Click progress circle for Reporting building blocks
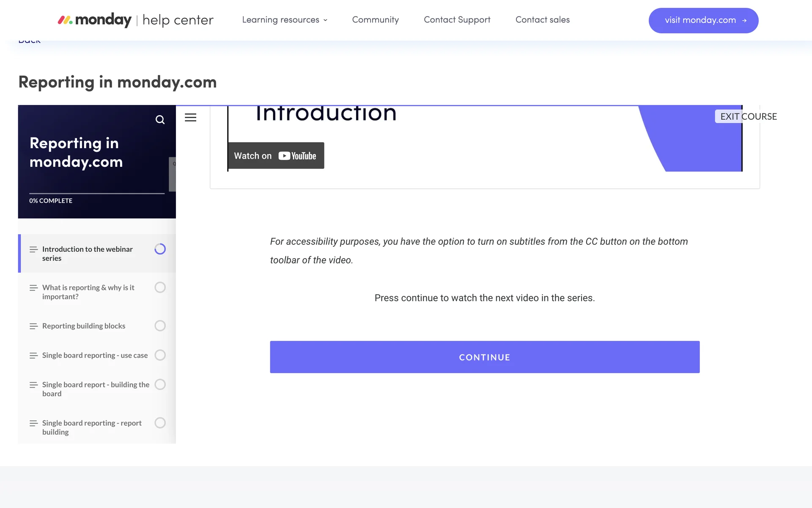This screenshot has height=508, width=812. pyautogui.click(x=160, y=326)
